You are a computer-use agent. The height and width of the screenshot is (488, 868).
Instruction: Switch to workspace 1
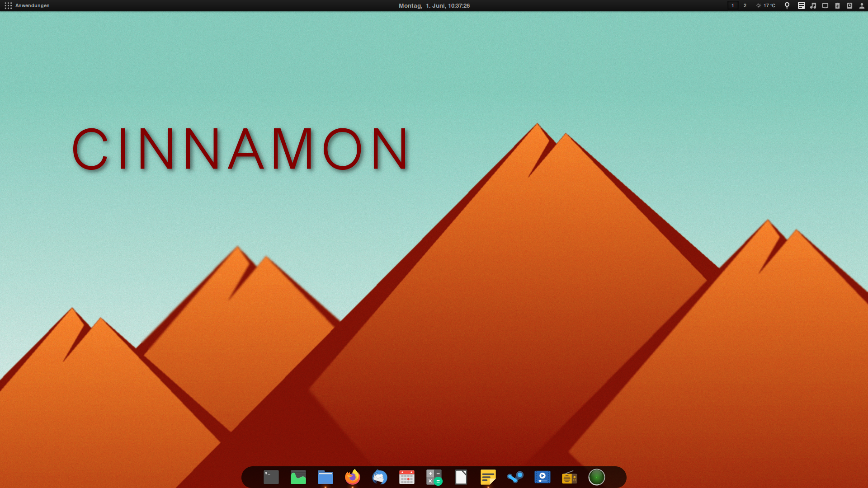point(733,5)
